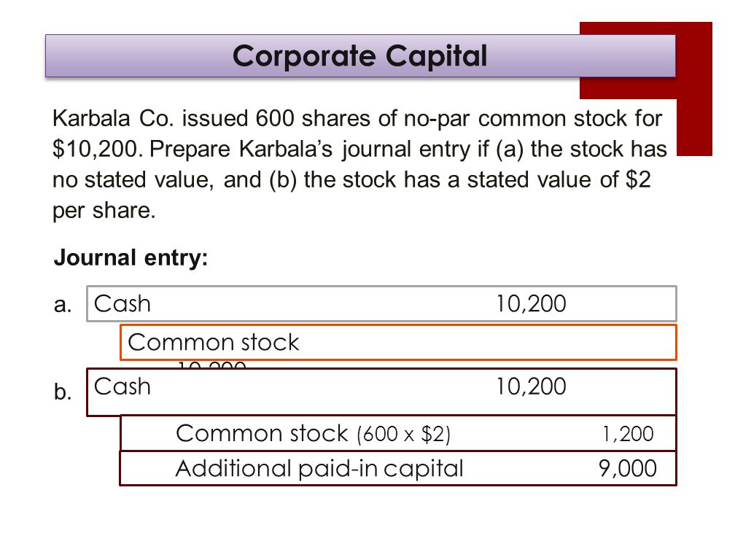Click the 'b.' list label
Screen dimensions: 735x560
click(x=63, y=392)
